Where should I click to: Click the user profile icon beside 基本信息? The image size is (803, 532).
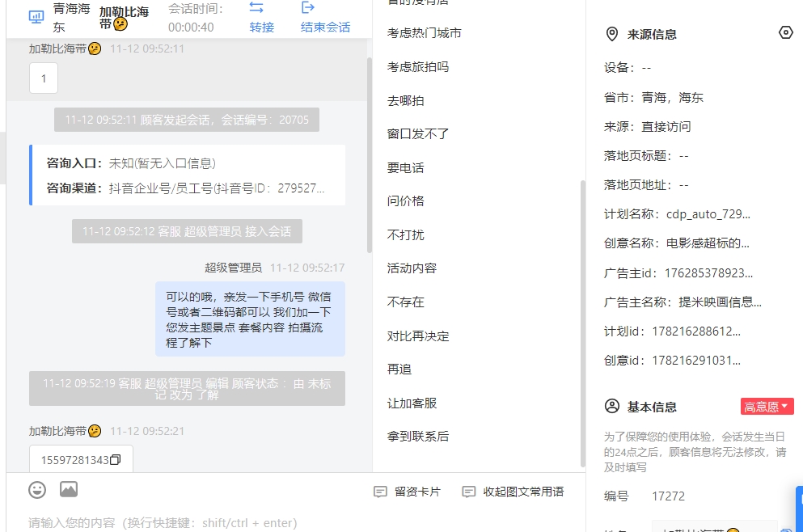pyautogui.click(x=612, y=407)
